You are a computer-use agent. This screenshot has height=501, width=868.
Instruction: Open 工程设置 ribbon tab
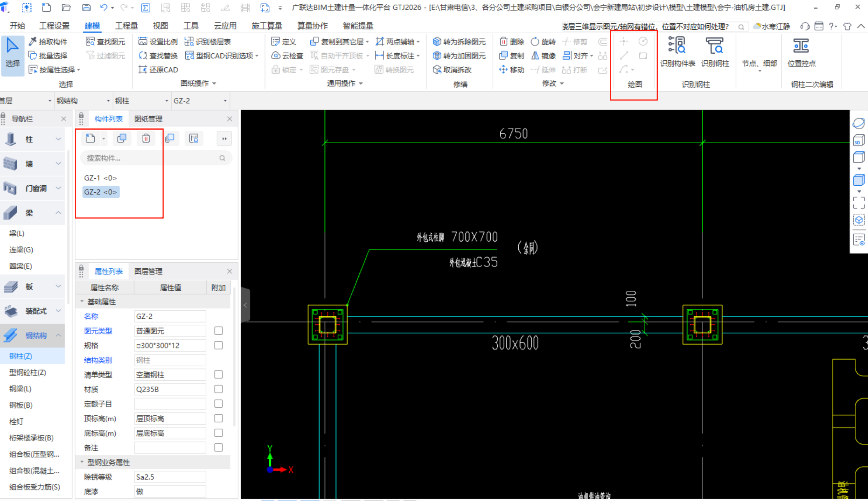[54, 26]
